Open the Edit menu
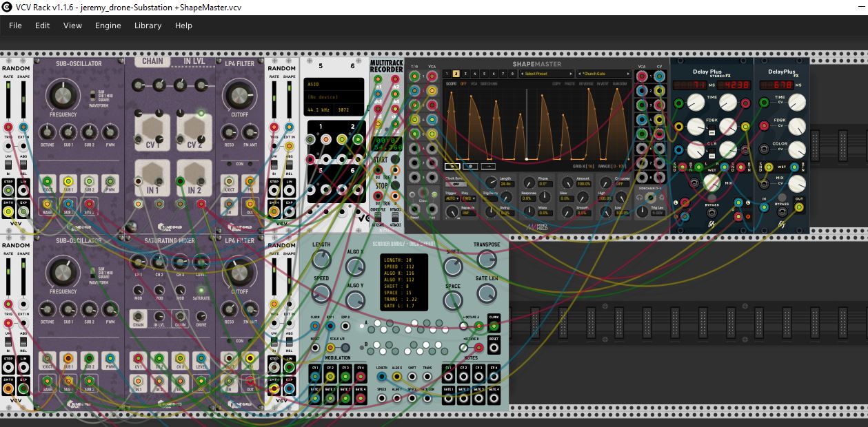This screenshot has width=868, height=427. pyautogui.click(x=43, y=25)
